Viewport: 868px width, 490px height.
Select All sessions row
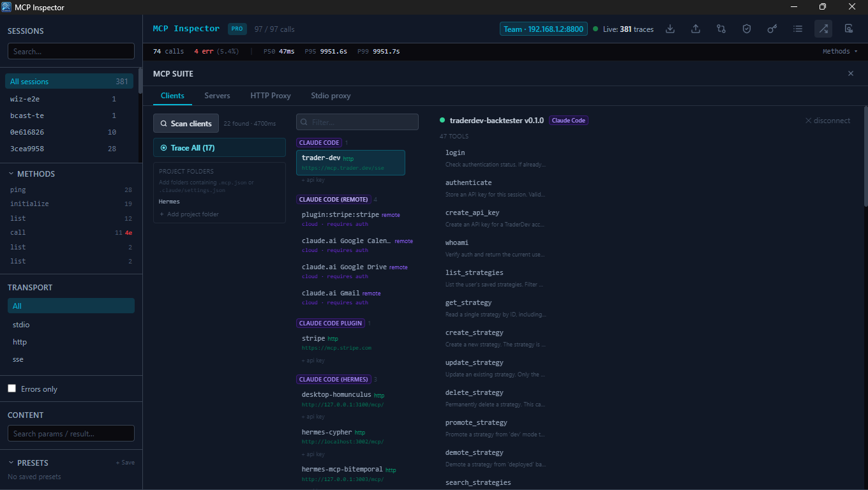70,81
